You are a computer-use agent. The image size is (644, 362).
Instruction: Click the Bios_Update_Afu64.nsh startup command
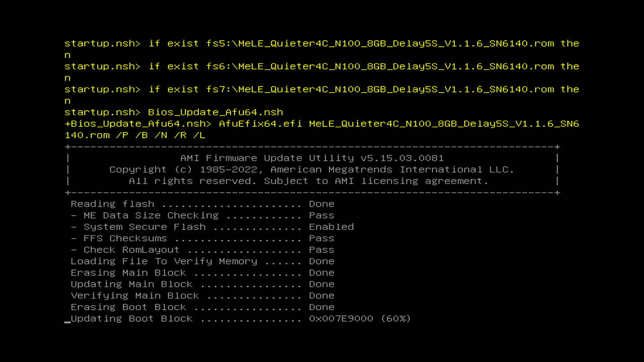point(215,112)
